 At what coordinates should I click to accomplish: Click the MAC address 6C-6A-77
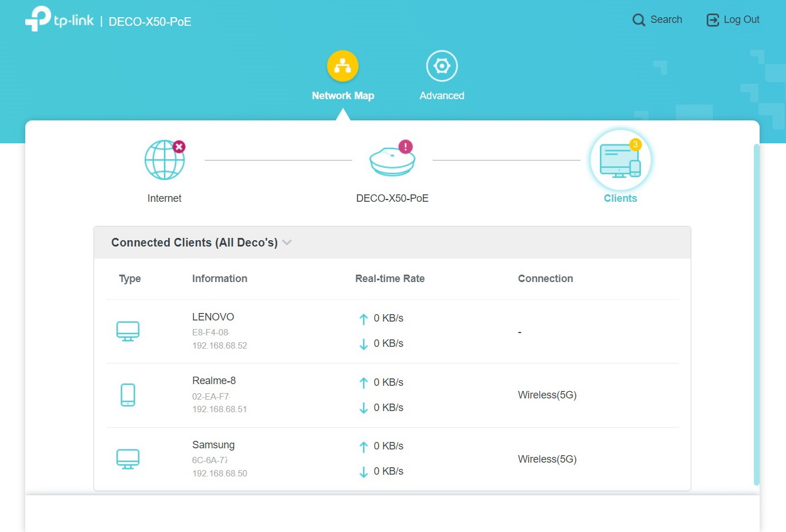(x=210, y=460)
